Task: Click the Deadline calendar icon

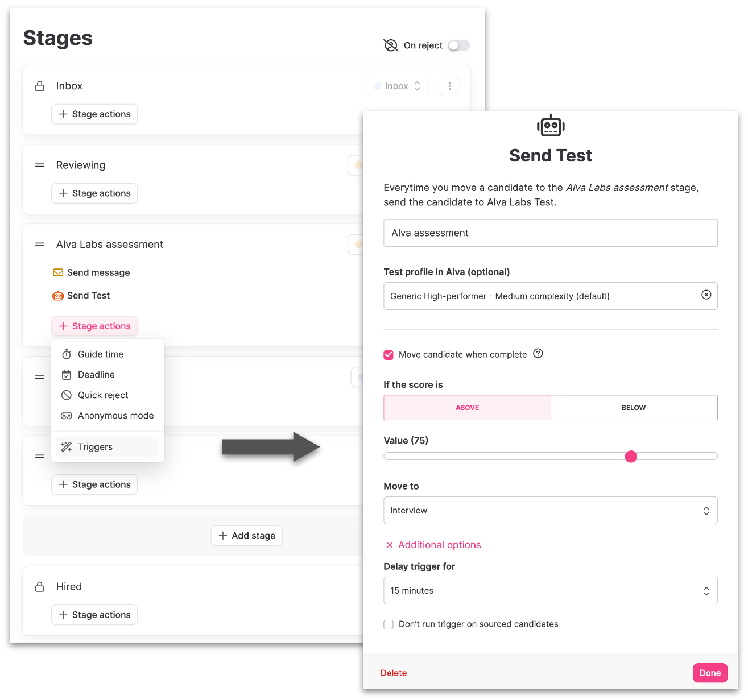Action: click(67, 374)
